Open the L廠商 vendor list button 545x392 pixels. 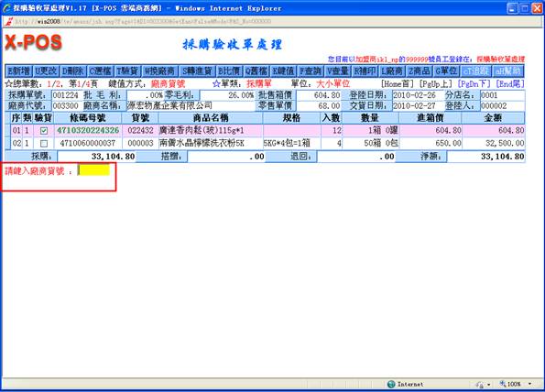pyautogui.click(x=392, y=71)
